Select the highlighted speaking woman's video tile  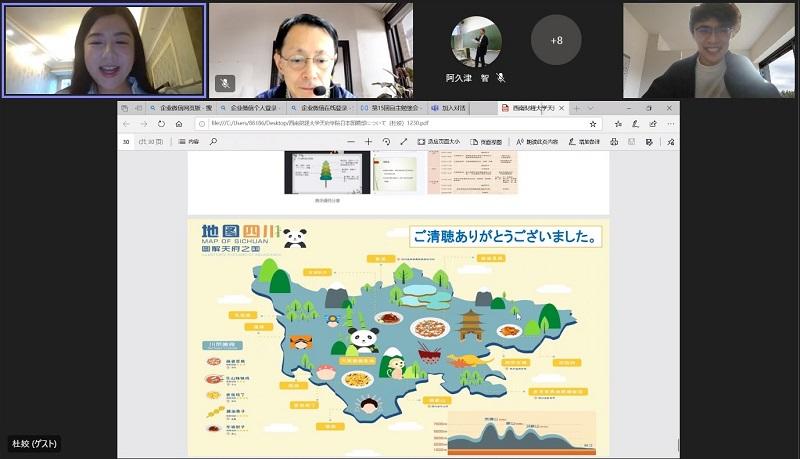104,49
